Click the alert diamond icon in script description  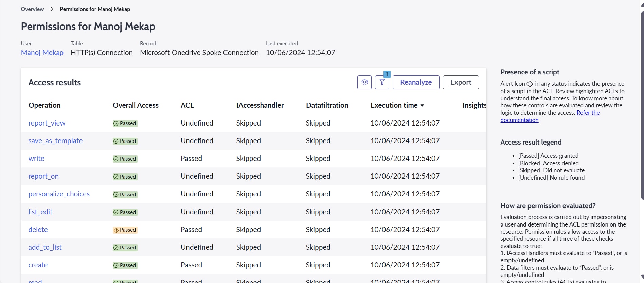click(x=530, y=84)
